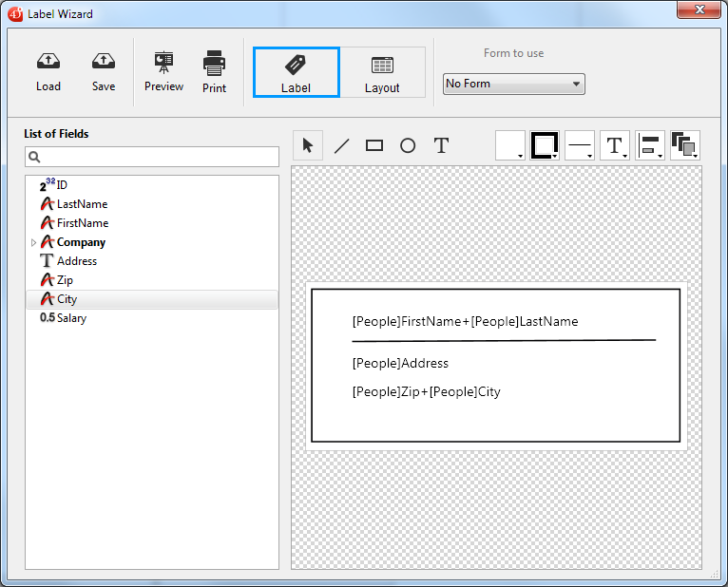Viewport: 728px width, 587px height.
Task: Click the Print icon
Action: click(214, 64)
